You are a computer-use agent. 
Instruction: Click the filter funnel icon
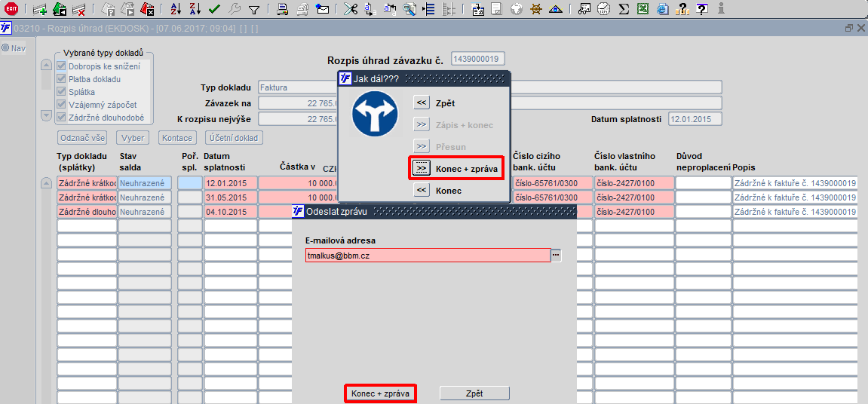tap(254, 9)
